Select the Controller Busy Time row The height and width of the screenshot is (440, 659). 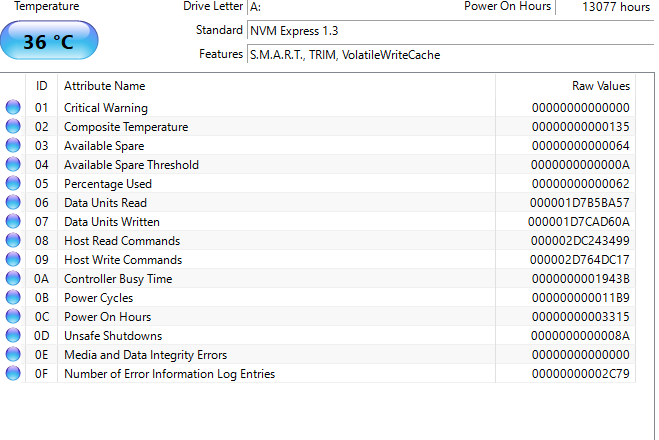[x=320, y=279]
